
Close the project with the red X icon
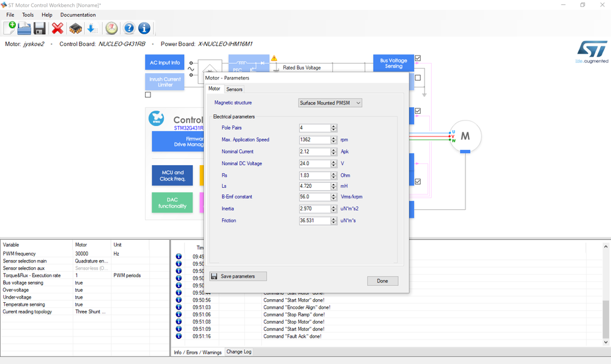(x=57, y=28)
